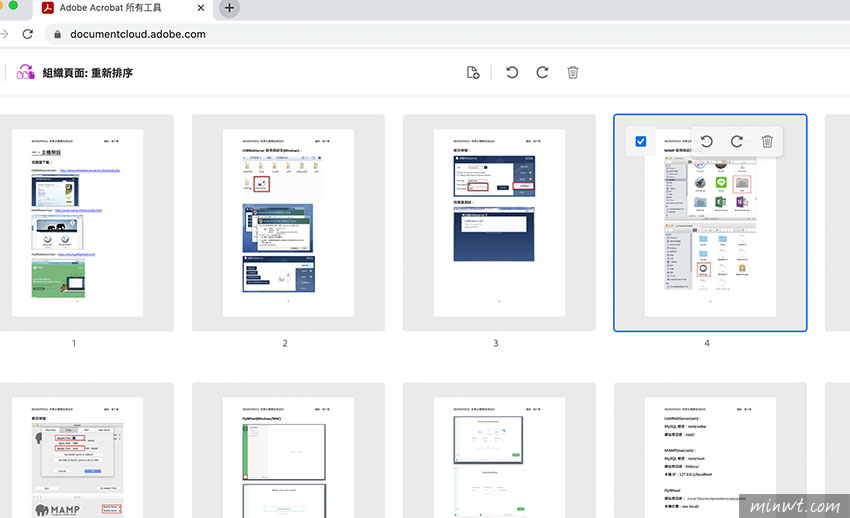Select page 2 thumbnail
The width and height of the screenshot is (850, 518).
click(x=288, y=223)
